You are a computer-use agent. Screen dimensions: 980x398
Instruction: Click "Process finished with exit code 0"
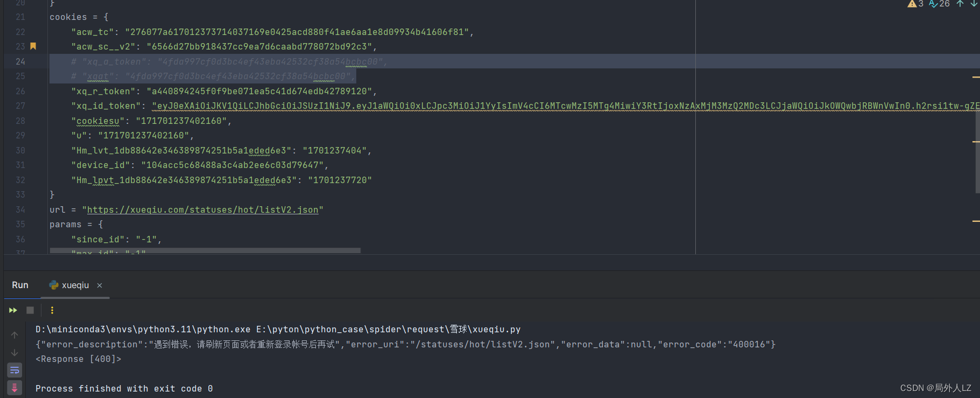[x=124, y=388]
